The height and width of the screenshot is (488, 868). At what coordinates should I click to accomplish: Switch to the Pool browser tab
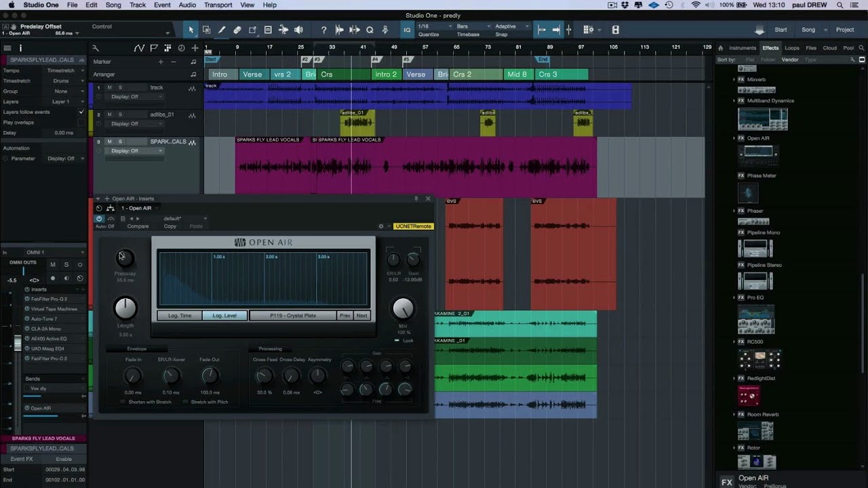pos(848,48)
